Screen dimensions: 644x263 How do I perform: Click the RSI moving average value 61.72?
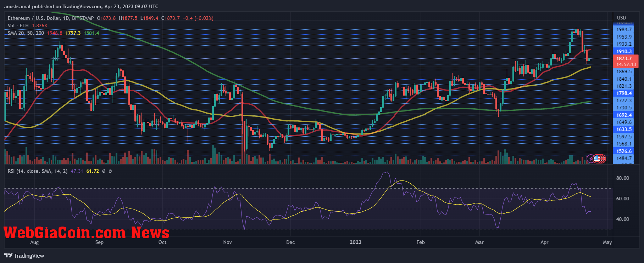(93, 171)
